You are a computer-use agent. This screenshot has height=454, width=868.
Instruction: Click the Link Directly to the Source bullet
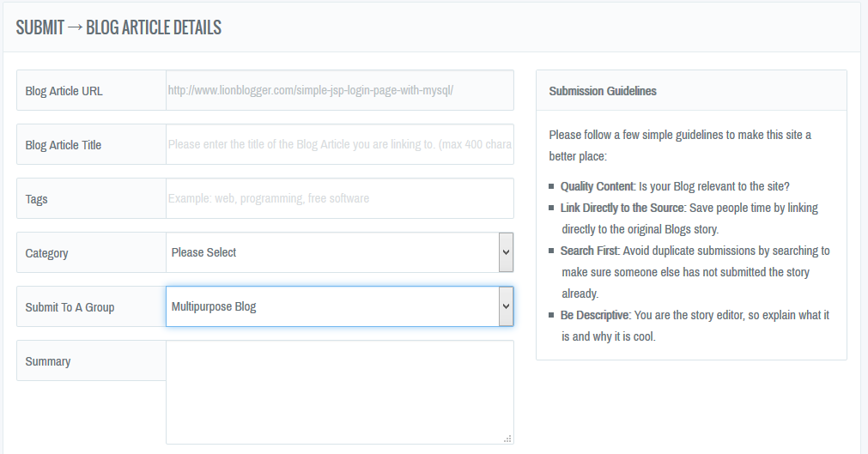(552, 209)
